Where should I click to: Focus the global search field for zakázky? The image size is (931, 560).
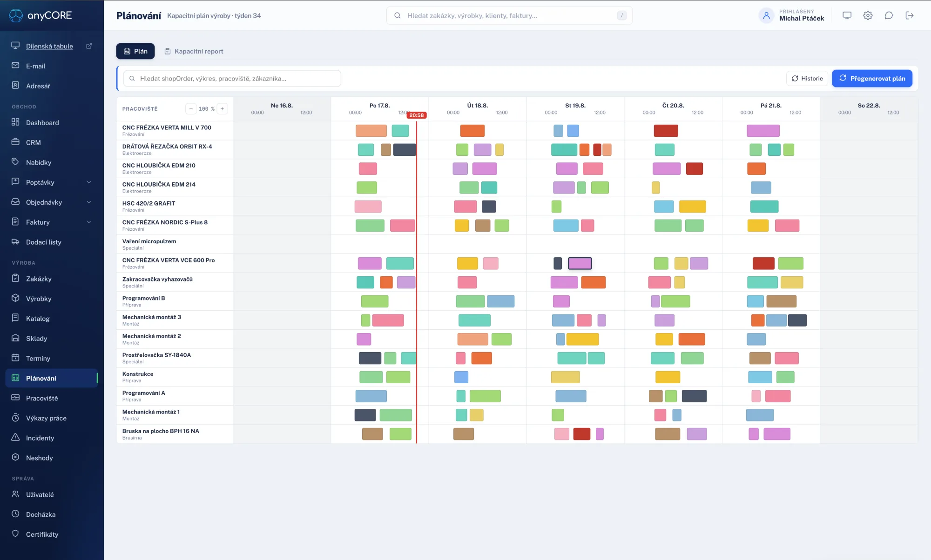pyautogui.click(x=509, y=15)
